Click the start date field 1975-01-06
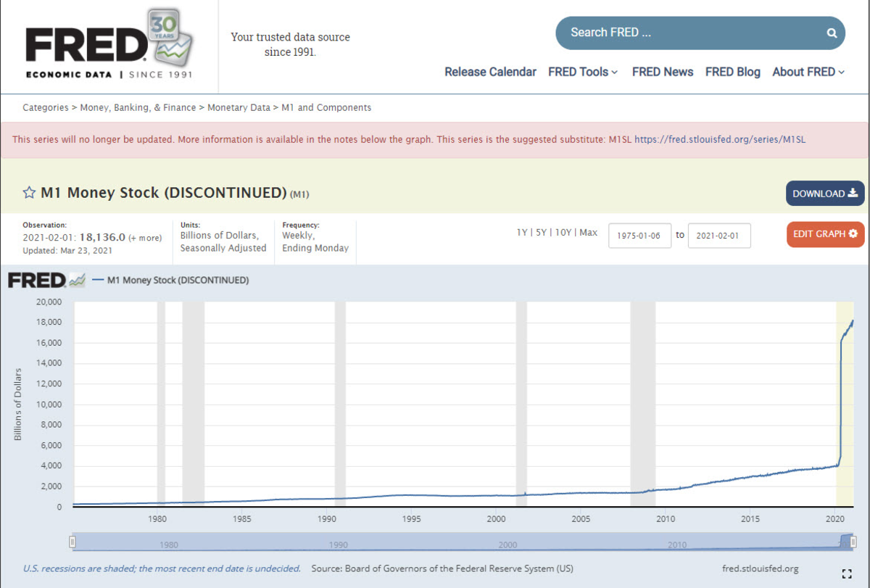Viewport: 870px width, 588px height. tap(639, 236)
